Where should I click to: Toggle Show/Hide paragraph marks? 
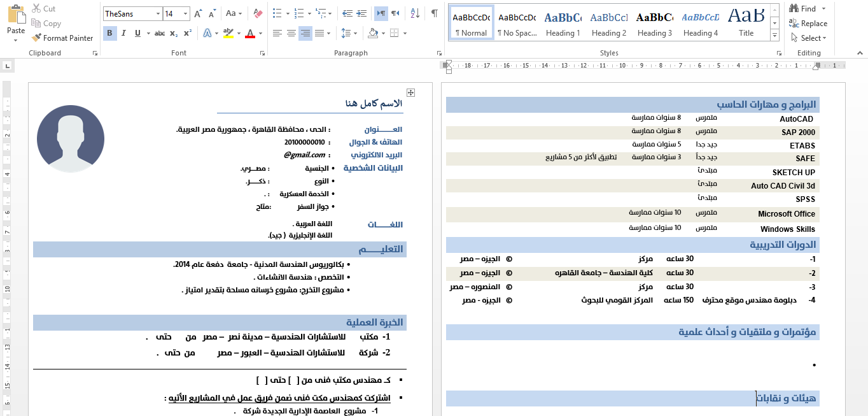pos(435,13)
